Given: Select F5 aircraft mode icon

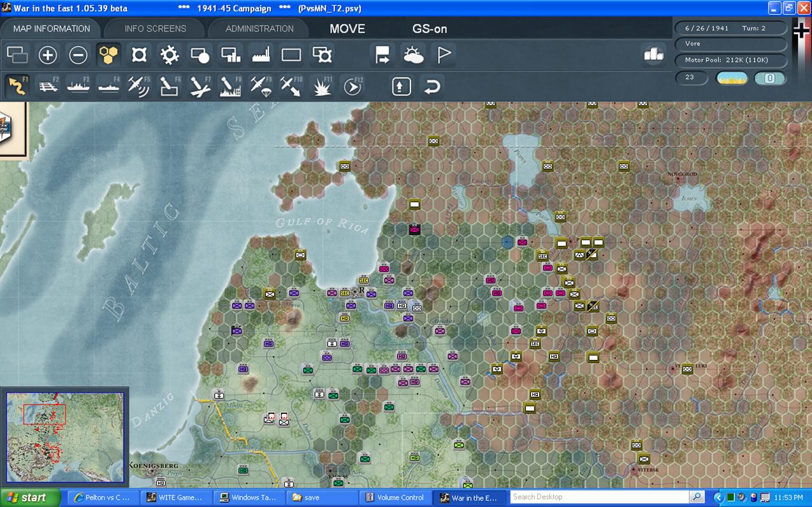Looking at the screenshot, I should (140, 85).
